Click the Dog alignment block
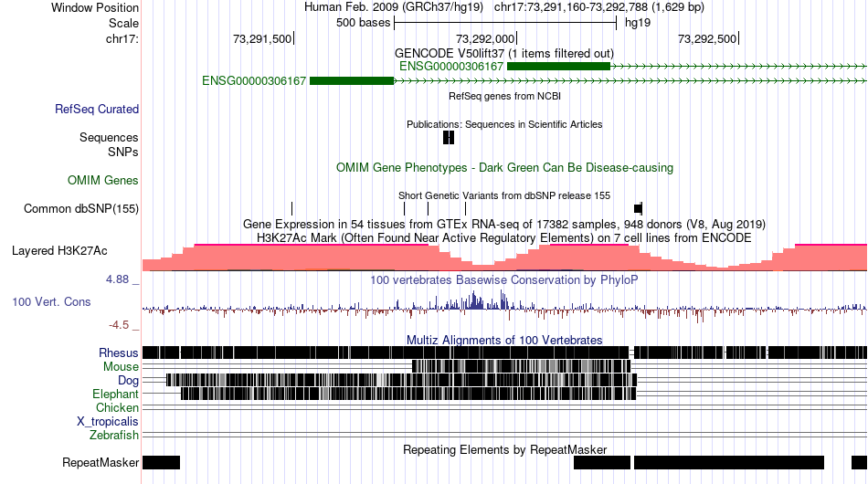This screenshot has height=484, width=868. tap(402, 380)
